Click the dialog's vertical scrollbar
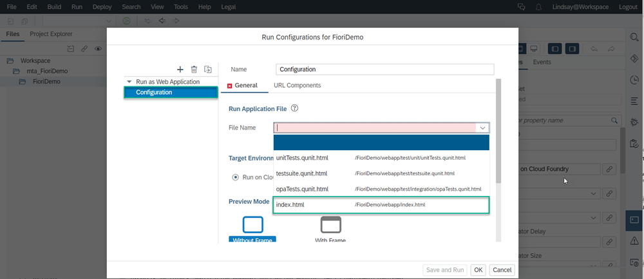Viewport: 644px width, 279px height. [498, 131]
